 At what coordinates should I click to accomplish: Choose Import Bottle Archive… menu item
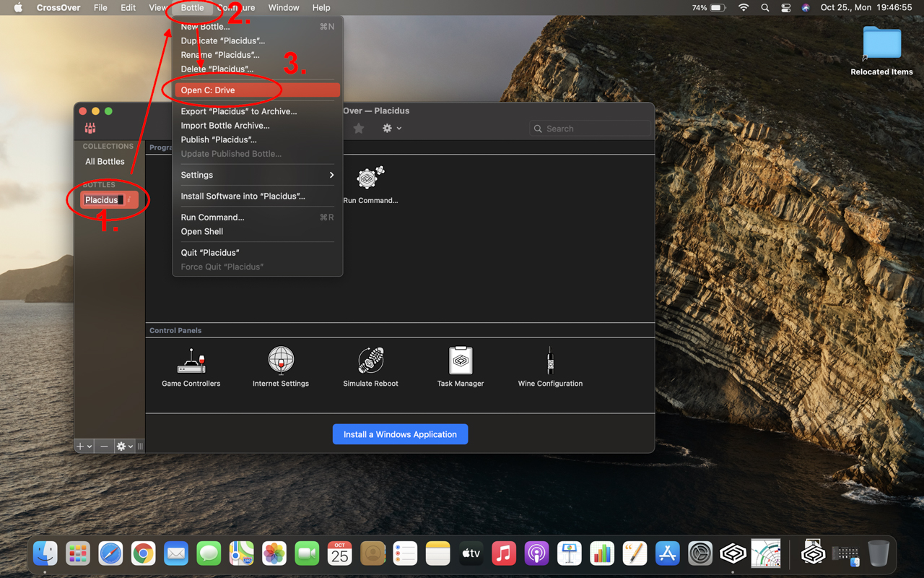tap(257, 126)
